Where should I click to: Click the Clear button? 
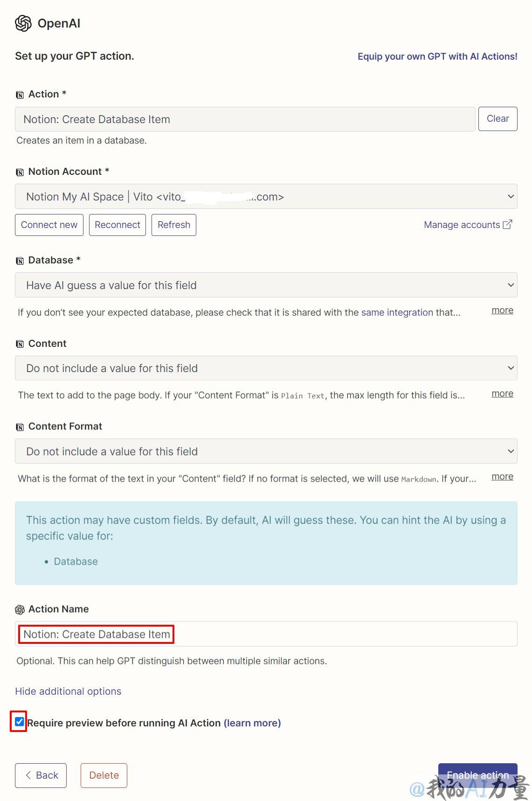[498, 119]
